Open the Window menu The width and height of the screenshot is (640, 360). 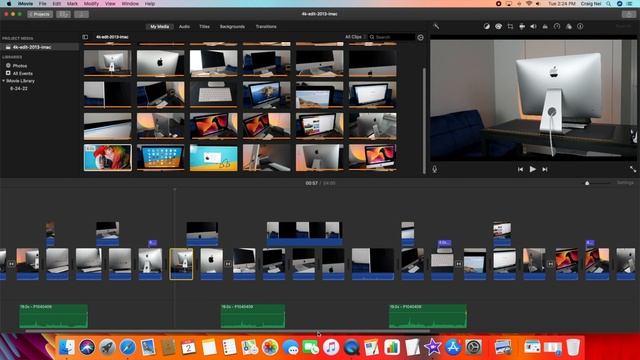point(130,4)
